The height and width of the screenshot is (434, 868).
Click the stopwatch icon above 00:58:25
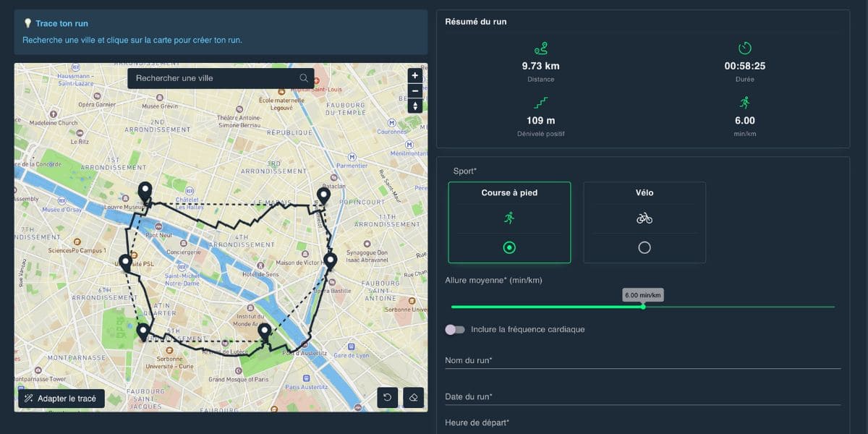coord(745,48)
